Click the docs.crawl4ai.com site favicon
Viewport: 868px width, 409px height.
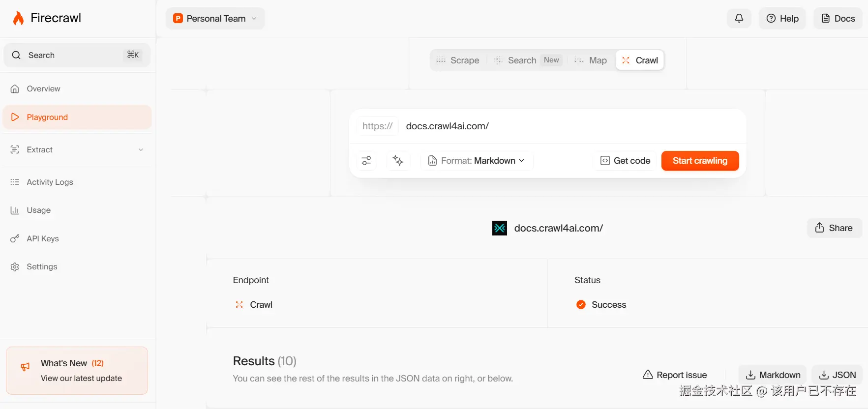coord(500,228)
